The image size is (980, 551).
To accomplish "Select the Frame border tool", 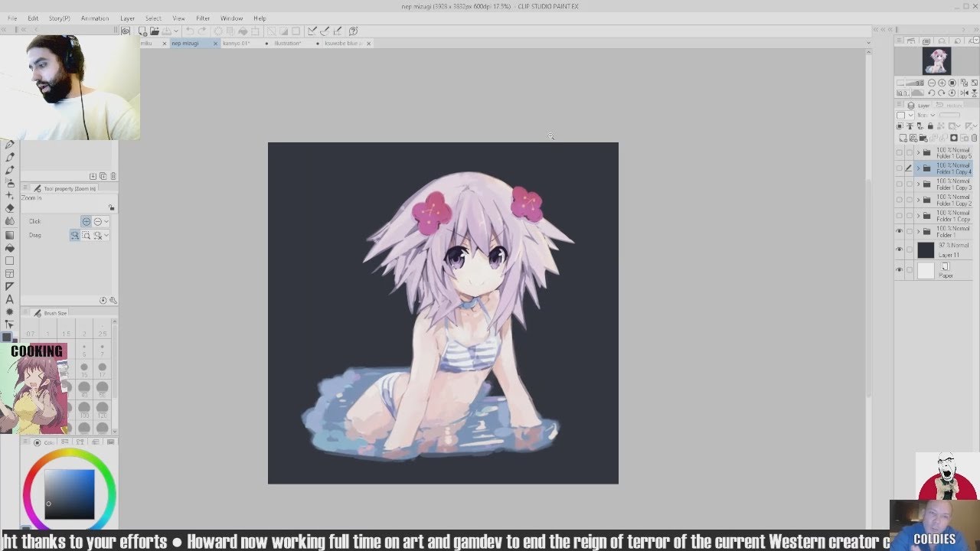I will (x=9, y=274).
